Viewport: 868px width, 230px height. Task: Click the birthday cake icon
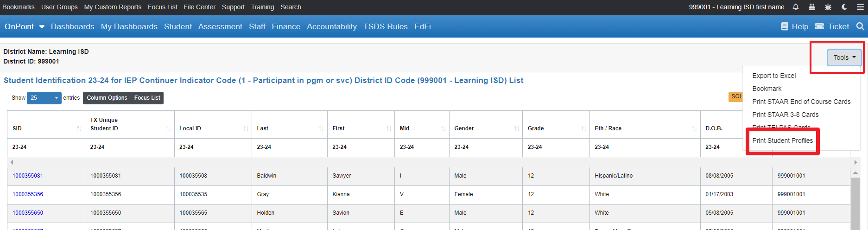coord(812,7)
